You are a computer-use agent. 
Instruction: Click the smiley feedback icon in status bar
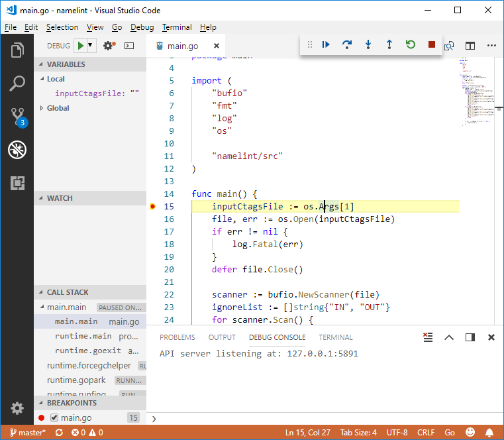pos(470,432)
